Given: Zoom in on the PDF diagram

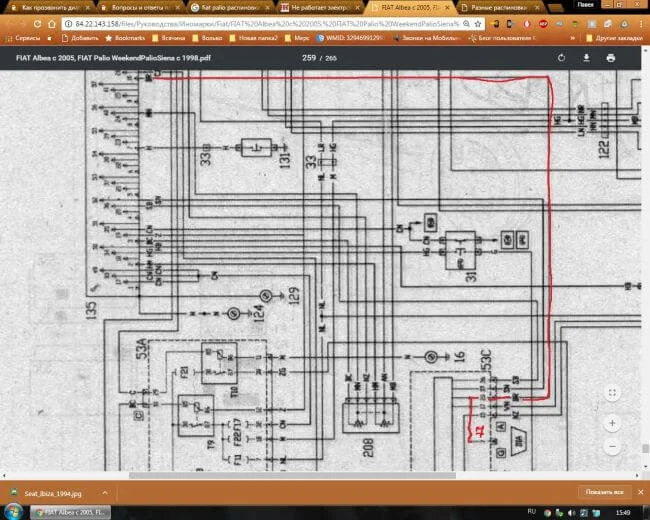Looking at the screenshot, I should (x=612, y=423).
